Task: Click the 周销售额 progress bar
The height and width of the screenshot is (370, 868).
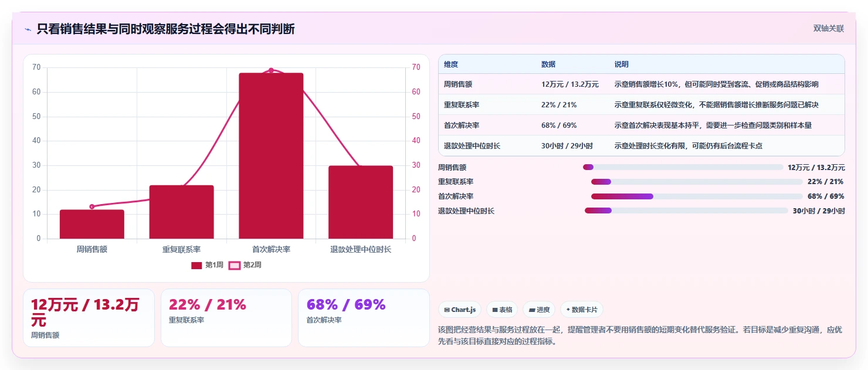Action: [x=683, y=167]
